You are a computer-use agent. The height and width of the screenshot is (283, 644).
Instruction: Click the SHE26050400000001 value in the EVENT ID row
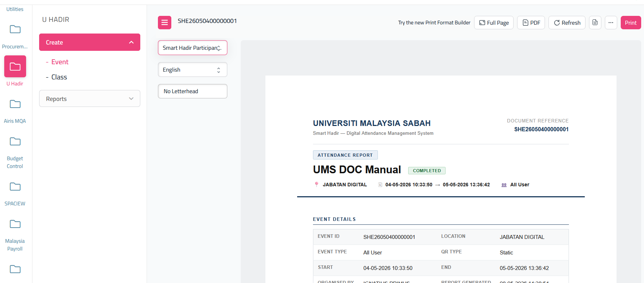tap(389, 237)
